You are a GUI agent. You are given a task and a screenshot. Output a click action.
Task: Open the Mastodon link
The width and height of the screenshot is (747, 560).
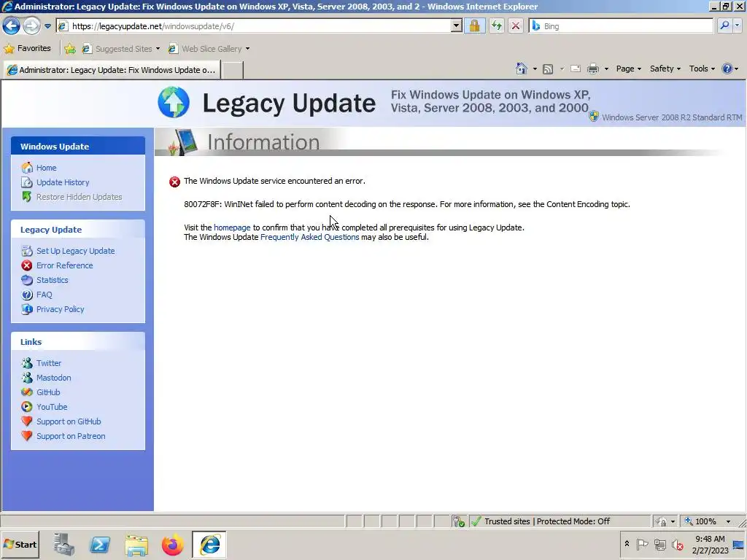(x=53, y=378)
